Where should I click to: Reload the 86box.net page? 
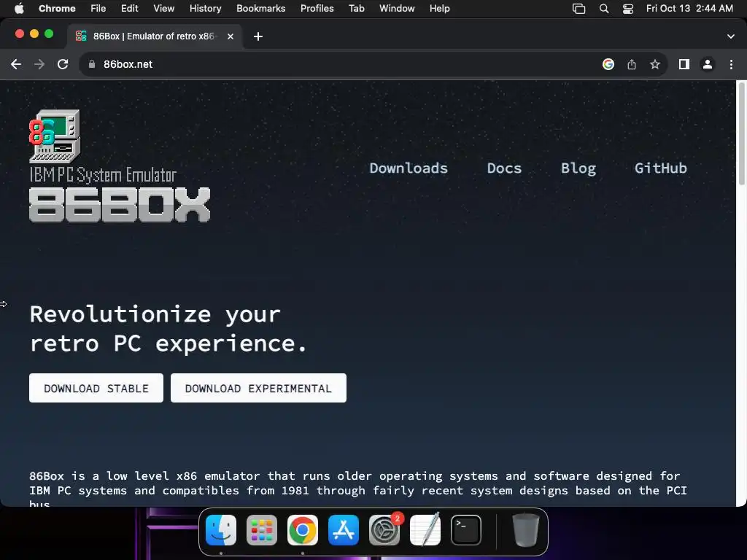[63, 64]
